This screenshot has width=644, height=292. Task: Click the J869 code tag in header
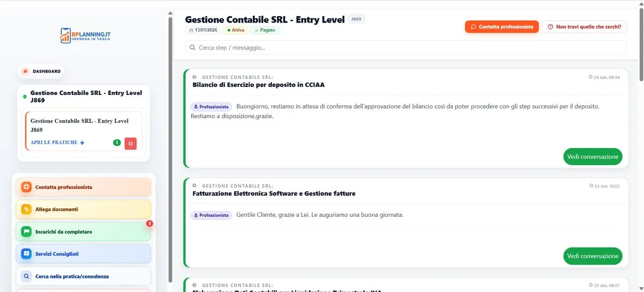356,19
